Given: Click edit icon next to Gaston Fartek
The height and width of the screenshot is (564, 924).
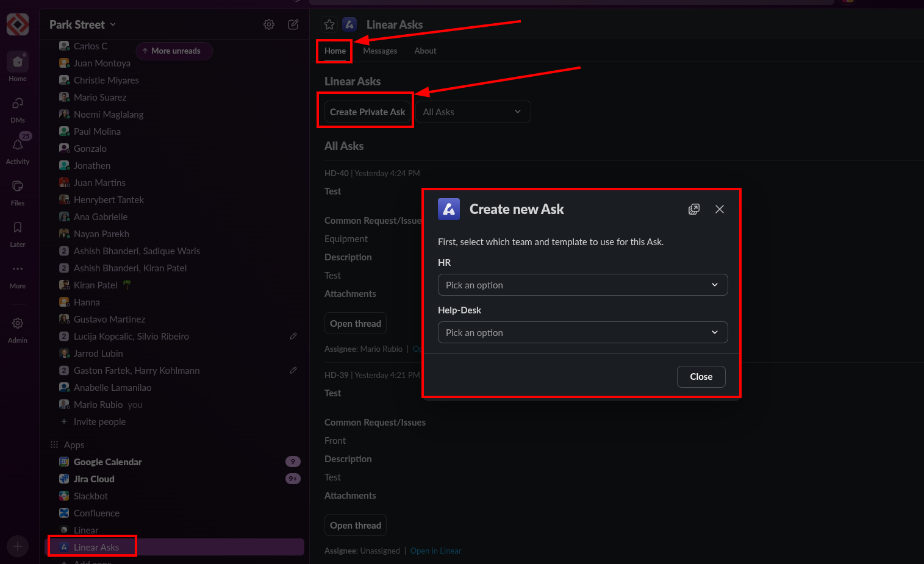Looking at the screenshot, I should [293, 370].
